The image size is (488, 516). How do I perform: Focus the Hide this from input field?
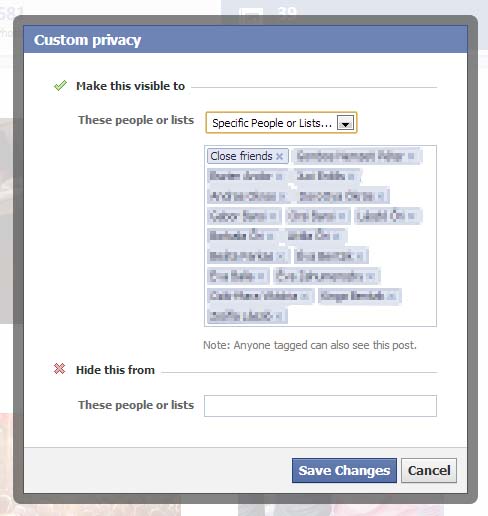coord(320,406)
